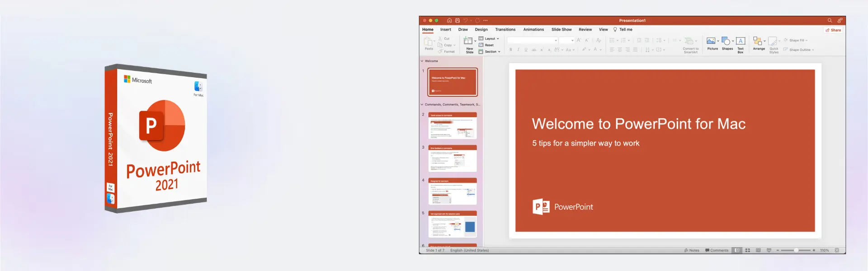Viewport: 868px width, 271px height.
Task: Collapse the Commands, Comments, Teamwork section
Action: pyautogui.click(x=422, y=104)
